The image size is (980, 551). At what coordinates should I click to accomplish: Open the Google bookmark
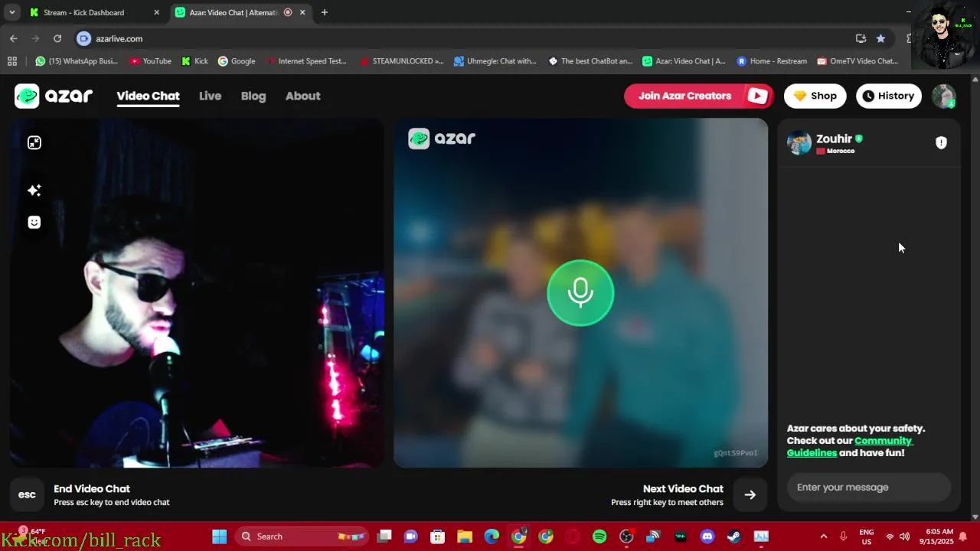(x=237, y=61)
